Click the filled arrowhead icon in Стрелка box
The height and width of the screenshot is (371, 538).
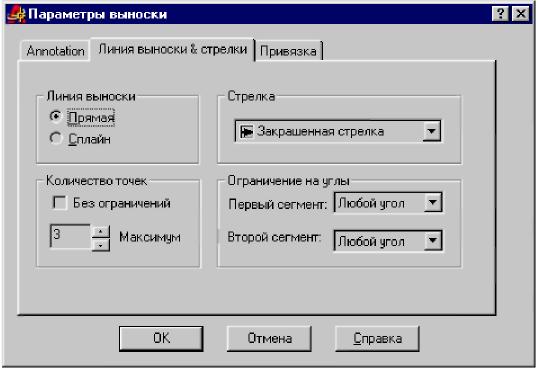coord(246,131)
